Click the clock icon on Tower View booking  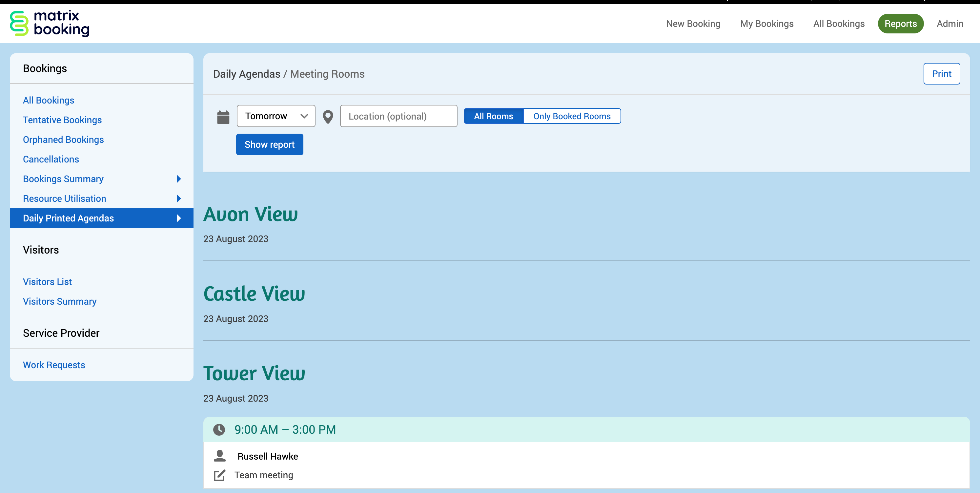(x=219, y=429)
